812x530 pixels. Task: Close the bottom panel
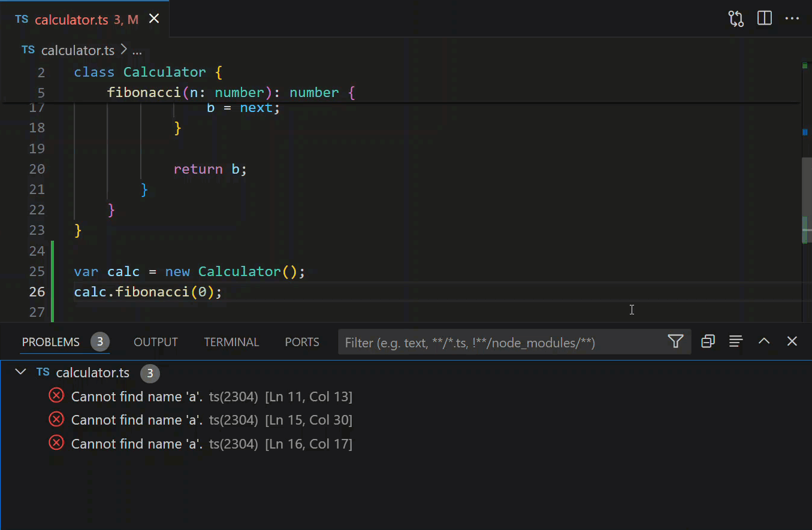(792, 341)
